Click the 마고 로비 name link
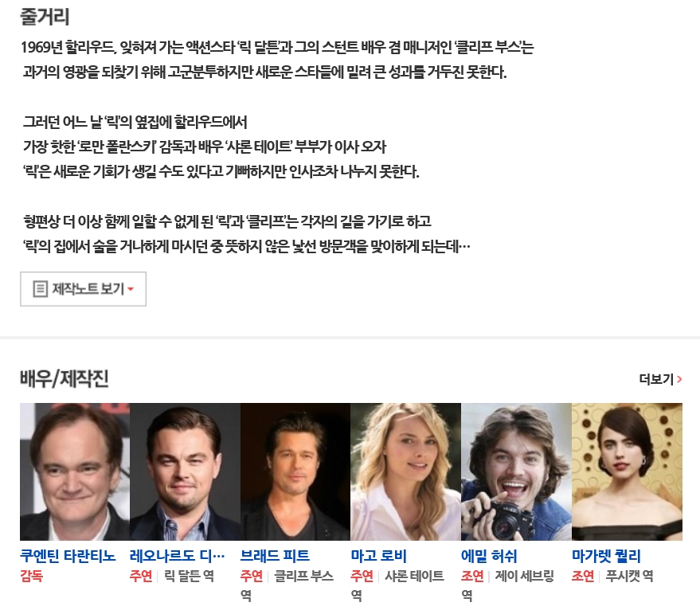Image resolution: width=700 pixels, height=614 pixels. [x=378, y=556]
